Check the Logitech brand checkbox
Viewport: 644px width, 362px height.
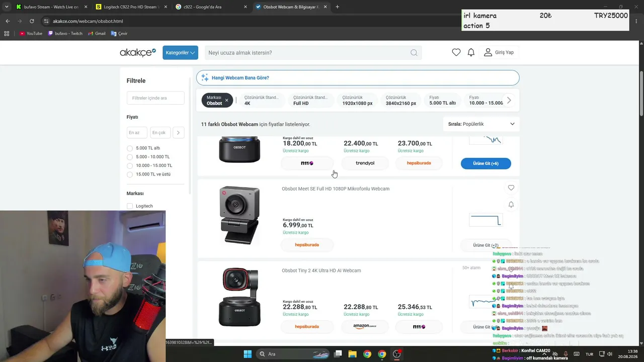pos(130,206)
